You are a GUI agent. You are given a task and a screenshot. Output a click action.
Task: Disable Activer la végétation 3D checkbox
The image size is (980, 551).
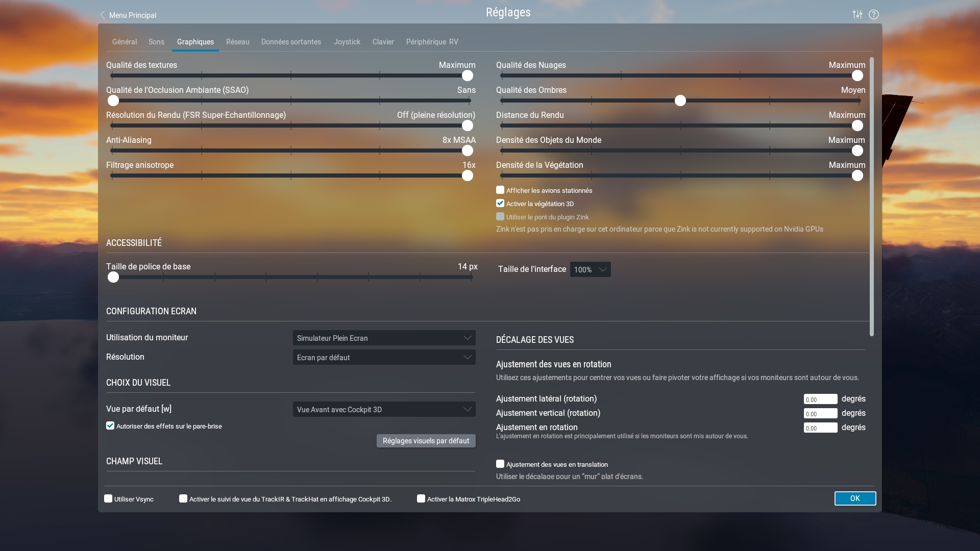(500, 204)
